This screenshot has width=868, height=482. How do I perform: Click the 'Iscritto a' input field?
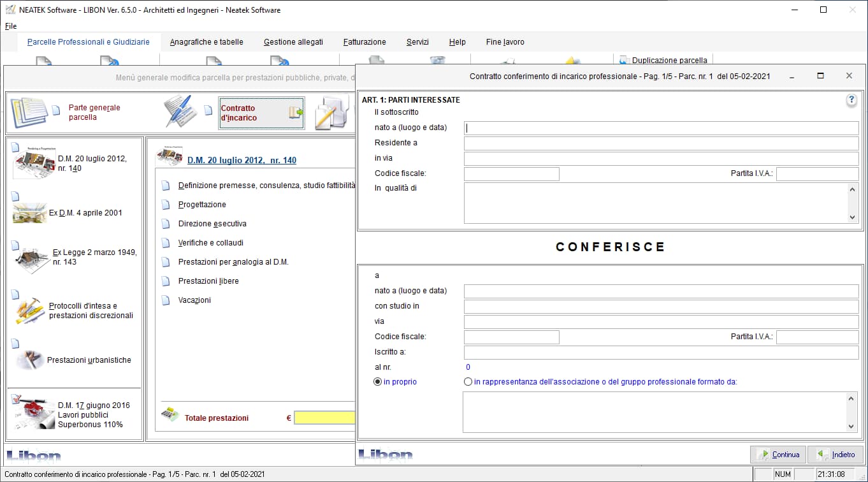tap(662, 353)
